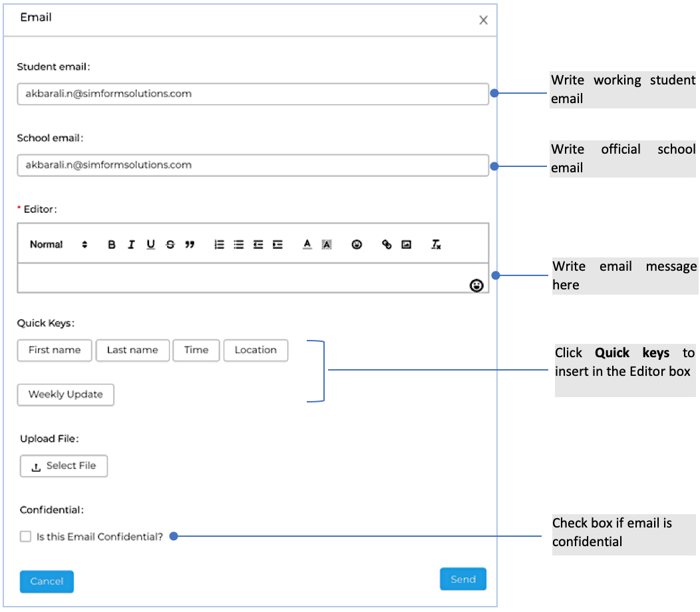Image resolution: width=700 pixels, height=612 pixels.
Task: Increase indent of the paragraph
Action: point(277,245)
